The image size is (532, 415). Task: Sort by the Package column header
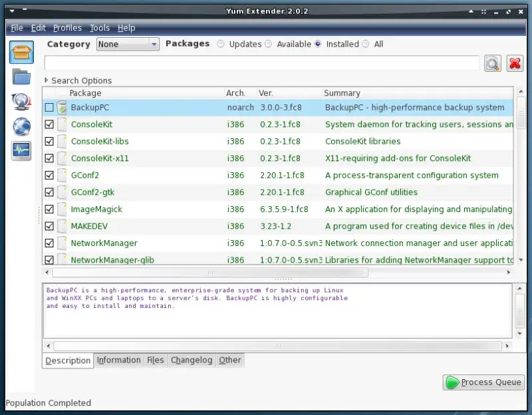(146, 93)
